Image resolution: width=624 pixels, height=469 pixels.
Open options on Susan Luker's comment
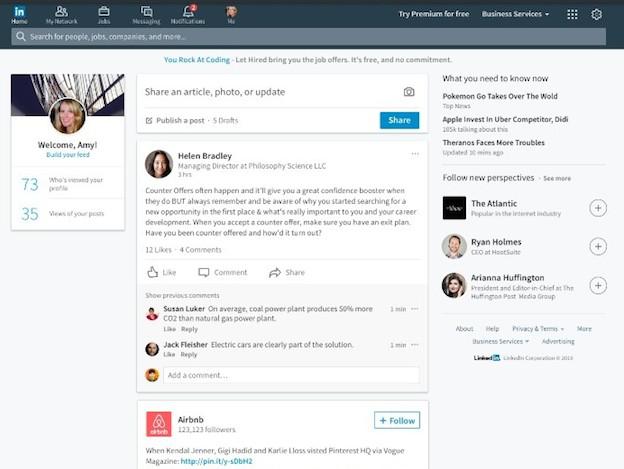click(x=415, y=309)
